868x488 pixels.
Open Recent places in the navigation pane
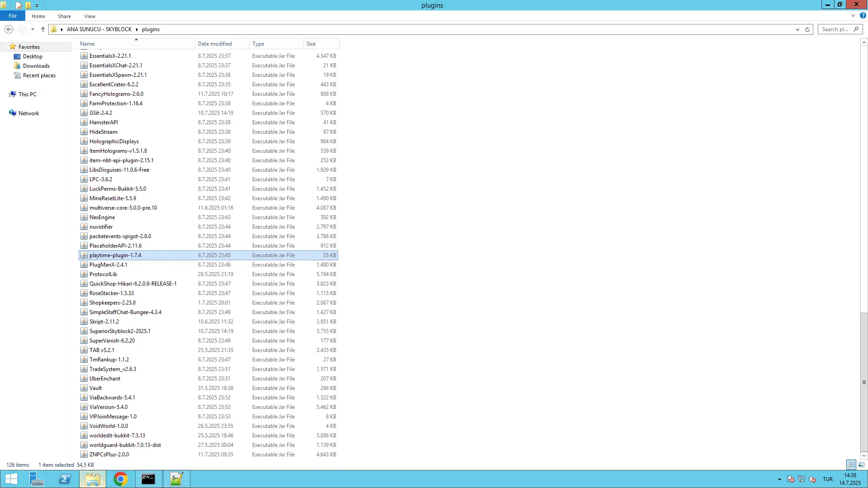point(39,75)
